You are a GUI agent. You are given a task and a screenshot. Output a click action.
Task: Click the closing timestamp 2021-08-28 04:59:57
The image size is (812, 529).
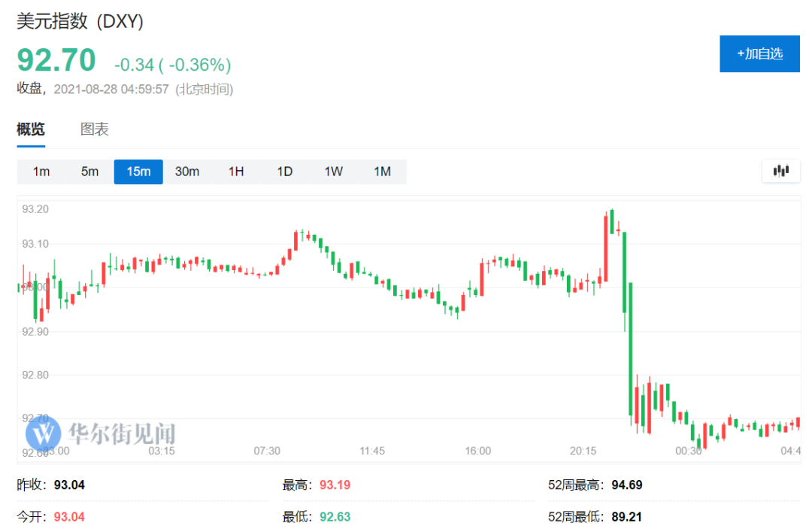point(111,89)
